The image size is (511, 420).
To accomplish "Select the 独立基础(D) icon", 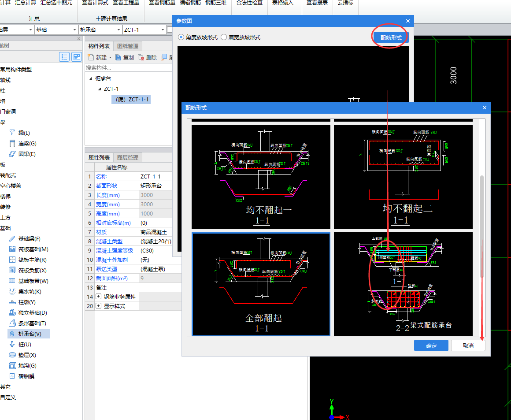I will (12, 313).
